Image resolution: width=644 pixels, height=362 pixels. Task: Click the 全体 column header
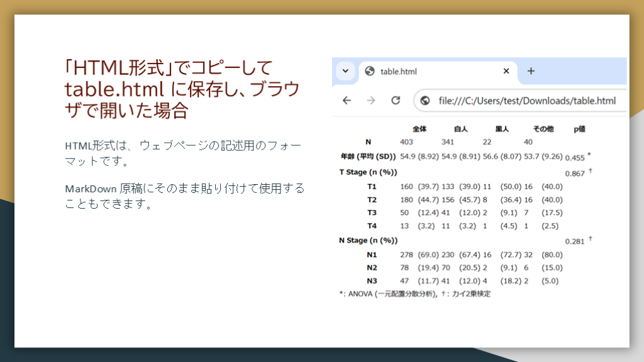click(419, 129)
